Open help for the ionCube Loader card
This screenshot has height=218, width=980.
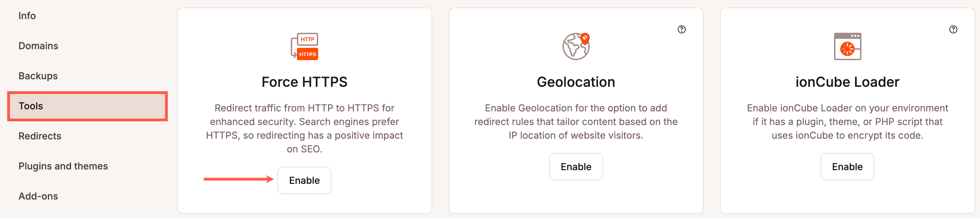(x=953, y=29)
